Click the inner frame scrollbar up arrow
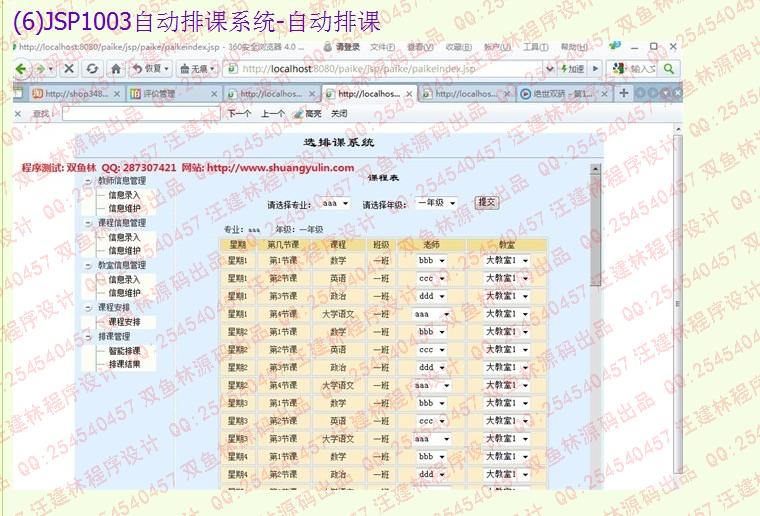The image size is (760, 516). coord(595,169)
